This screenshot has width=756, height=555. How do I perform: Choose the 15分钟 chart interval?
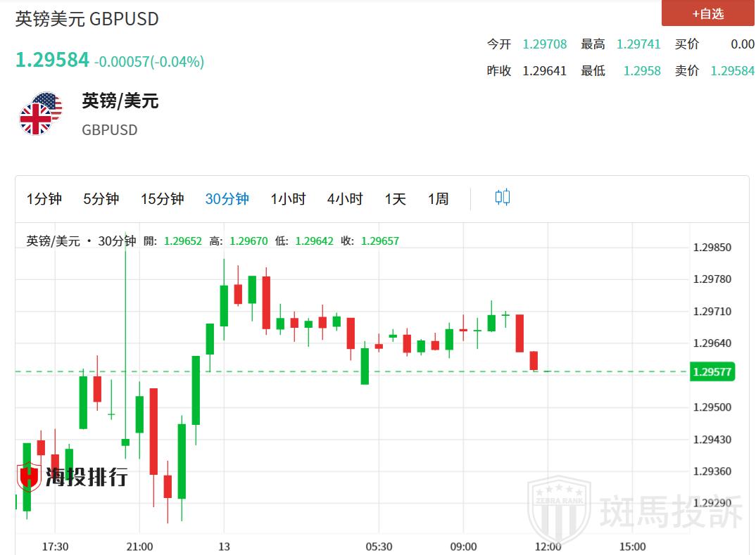coord(162,199)
